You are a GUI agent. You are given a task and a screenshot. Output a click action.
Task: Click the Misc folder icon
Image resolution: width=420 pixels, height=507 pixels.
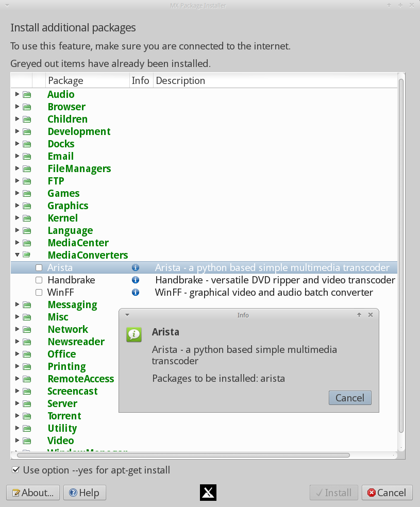[x=27, y=317]
